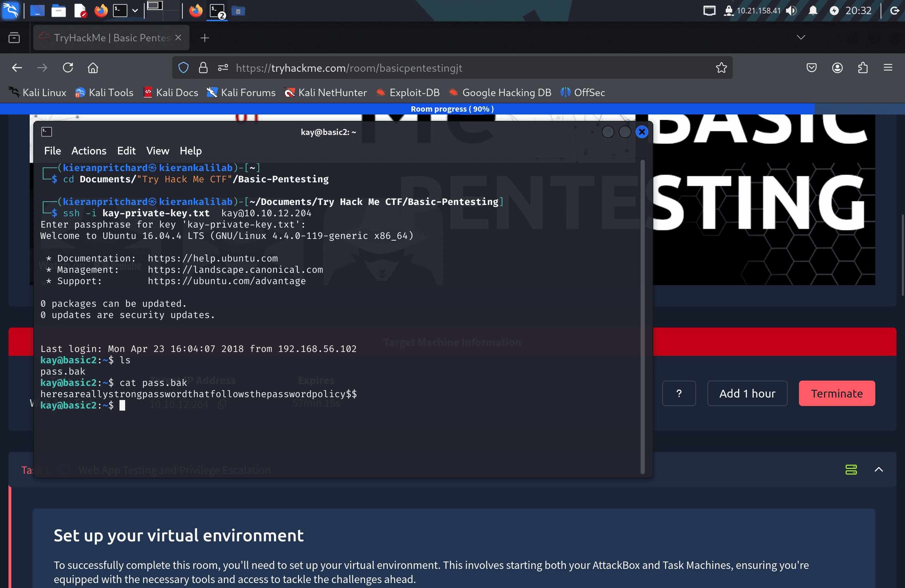Open the Google Hacking DB bookmark
The height and width of the screenshot is (588, 905).
(x=500, y=92)
